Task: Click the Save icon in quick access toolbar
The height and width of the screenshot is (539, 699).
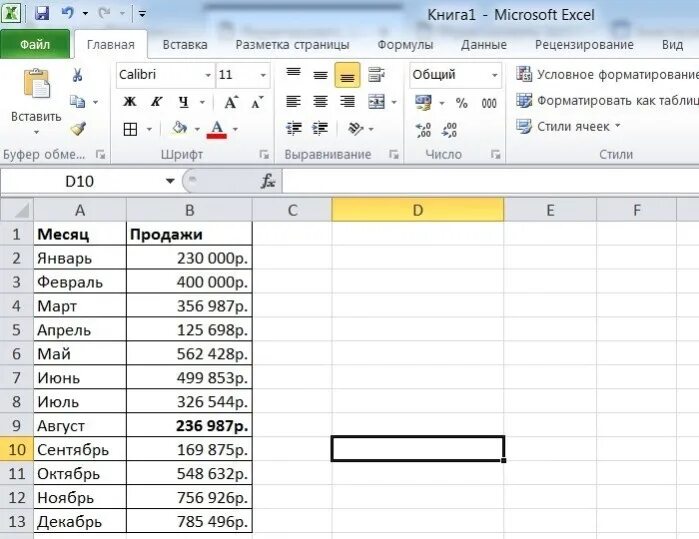Action: pyautogui.click(x=42, y=13)
